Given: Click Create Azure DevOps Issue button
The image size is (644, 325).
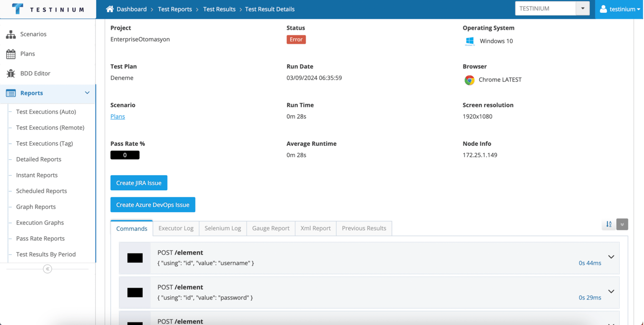Looking at the screenshot, I should (x=153, y=205).
